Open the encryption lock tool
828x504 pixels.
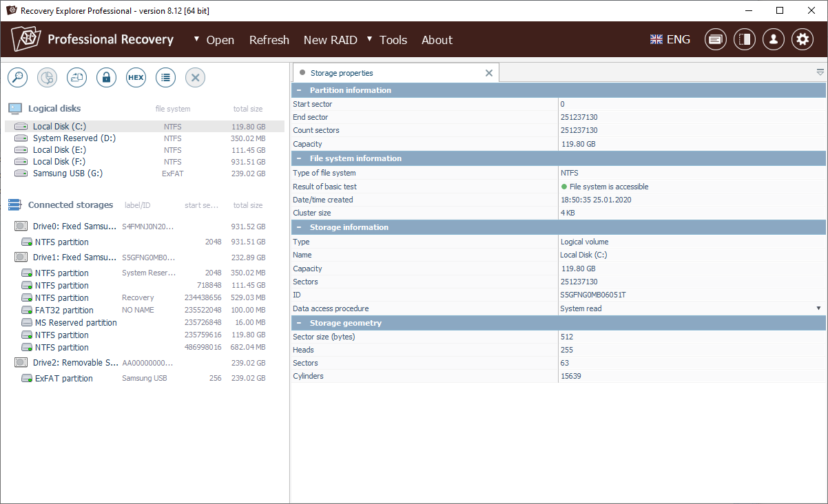pyautogui.click(x=106, y=77)
